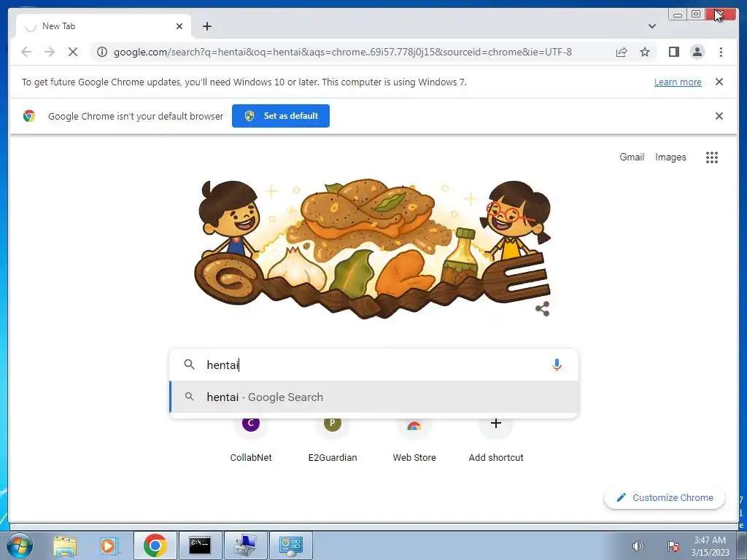The image size is (747, 560).
Task: Dismiss the default browser bar
Action: tap(719, 116)
